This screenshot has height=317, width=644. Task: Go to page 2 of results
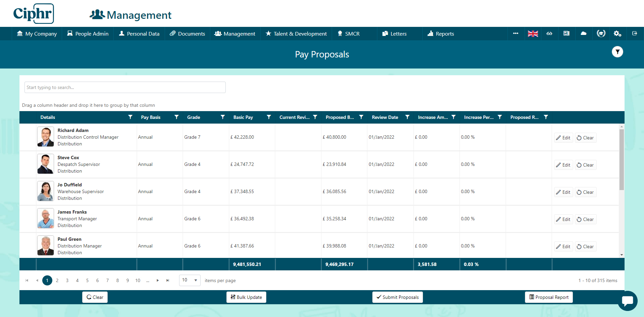(x=57, y=280)
